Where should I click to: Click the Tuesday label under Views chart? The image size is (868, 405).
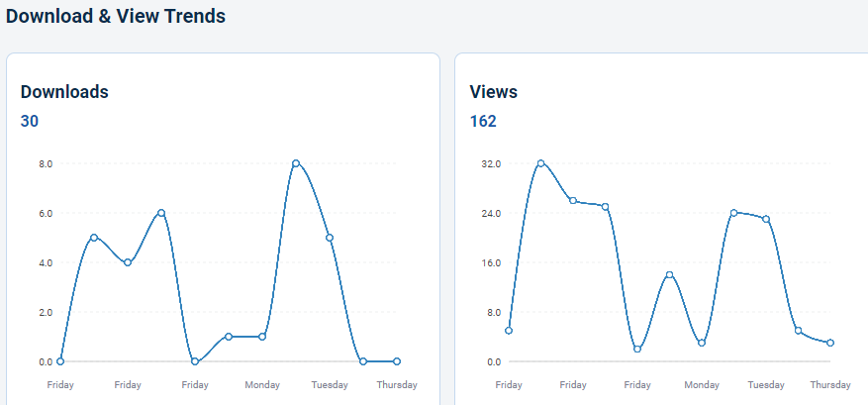[766, 385]
